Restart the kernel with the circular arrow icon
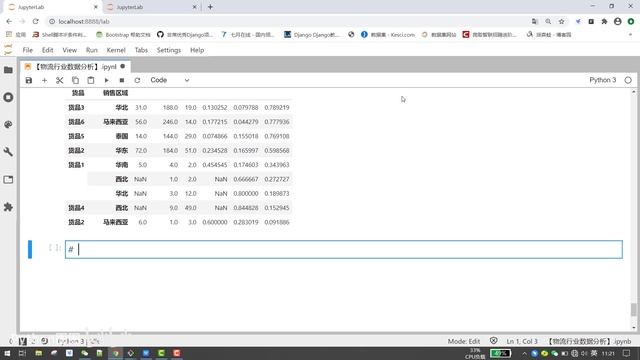This screenshot has height=360, width=640. tap(137, 80)
